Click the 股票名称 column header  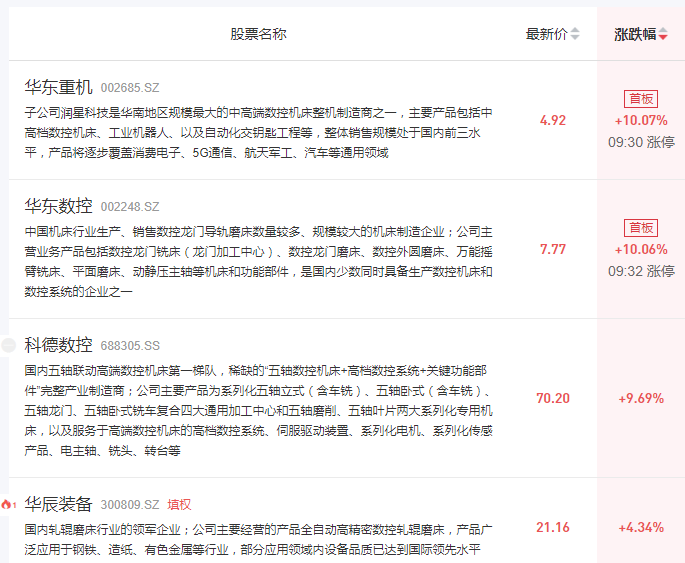pyautogui.click(x=258, y=34)
